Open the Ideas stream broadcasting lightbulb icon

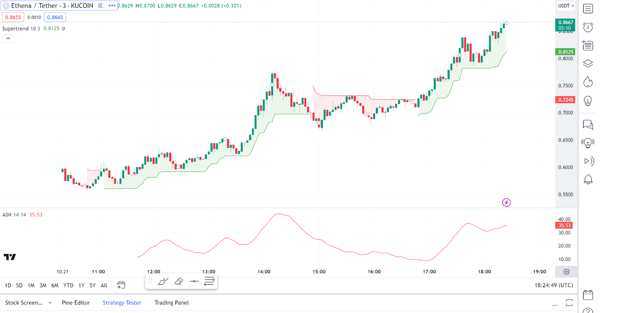click(588, 143)
